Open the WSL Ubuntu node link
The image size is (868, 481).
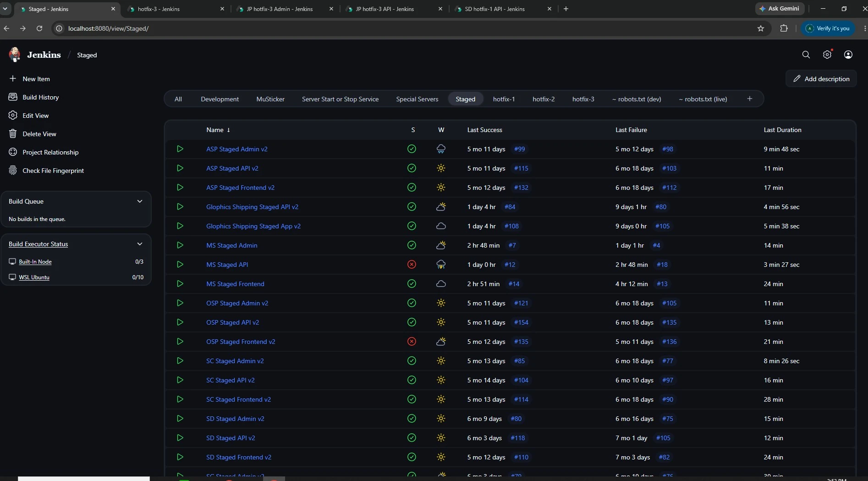(34, 277)
